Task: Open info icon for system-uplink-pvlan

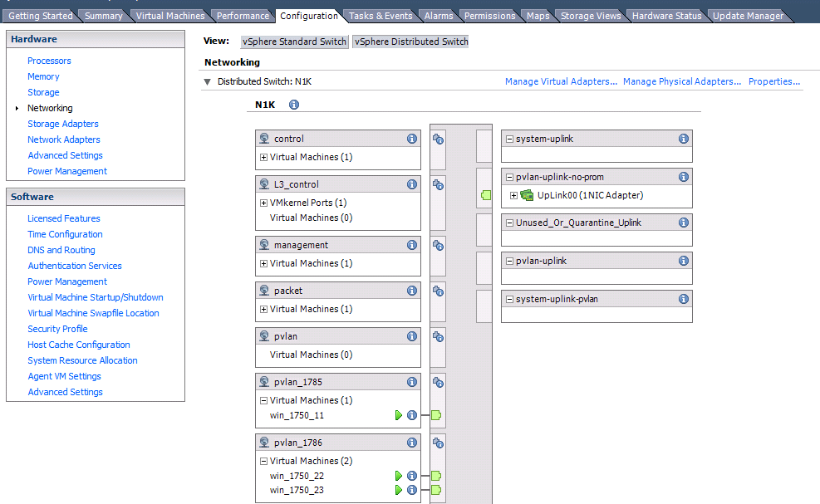Action: pos(684,299)
